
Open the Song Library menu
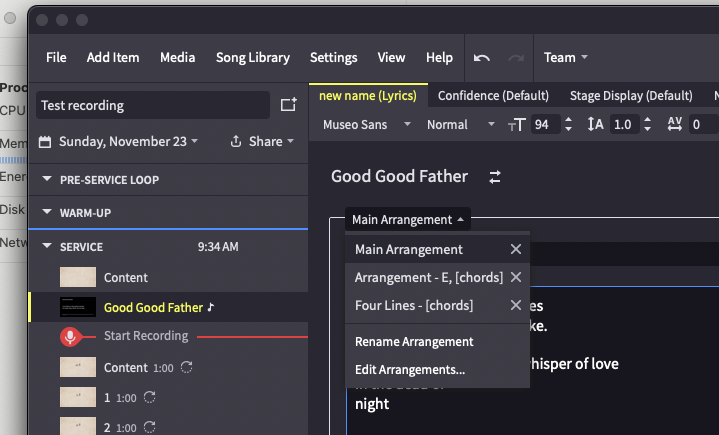253,58
